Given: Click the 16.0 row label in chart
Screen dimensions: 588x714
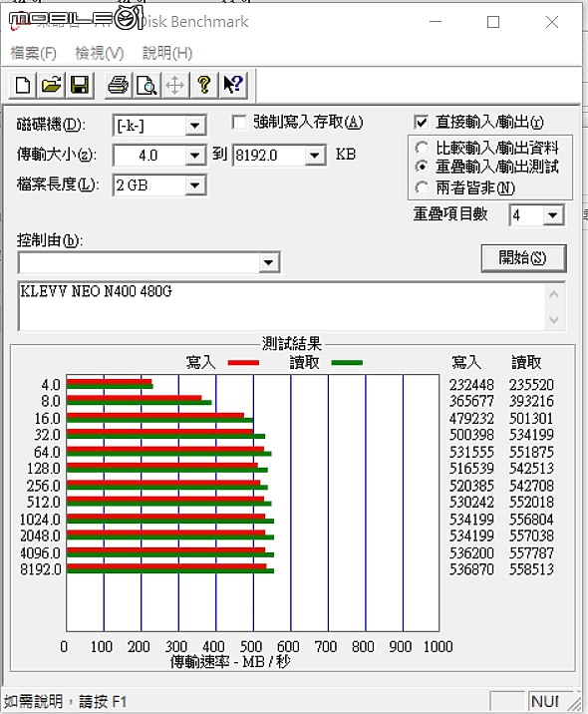Looking at the screenshot, I should tap(47, 419).
